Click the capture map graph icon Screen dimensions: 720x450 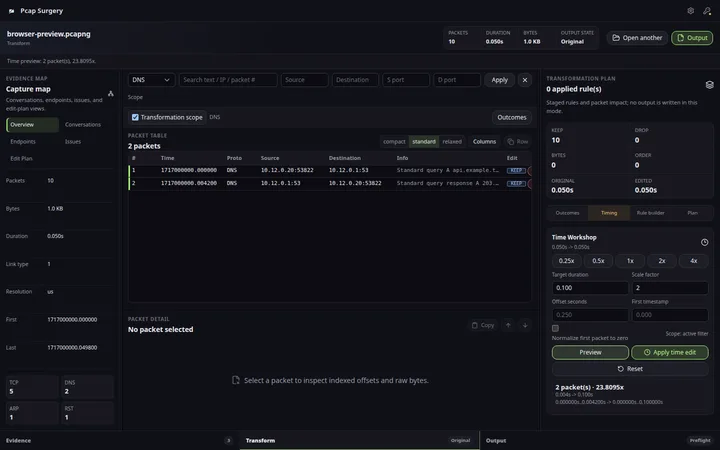[111, 93]
